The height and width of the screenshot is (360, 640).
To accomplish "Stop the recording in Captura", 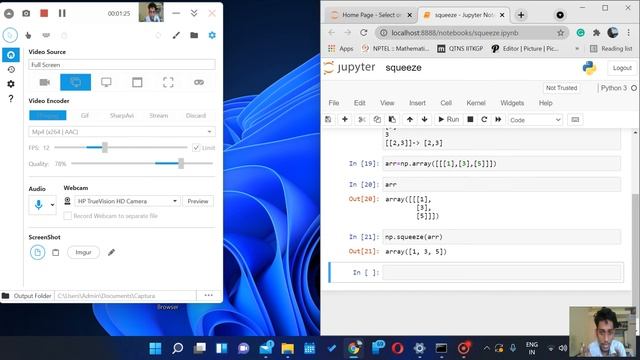I will tap(44, 13).
